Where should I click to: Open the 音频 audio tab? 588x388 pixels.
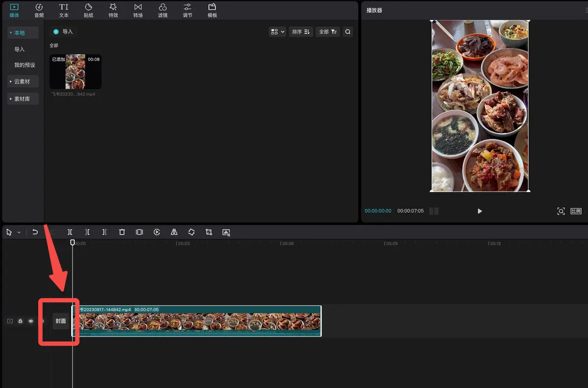(x=39, y=10)
